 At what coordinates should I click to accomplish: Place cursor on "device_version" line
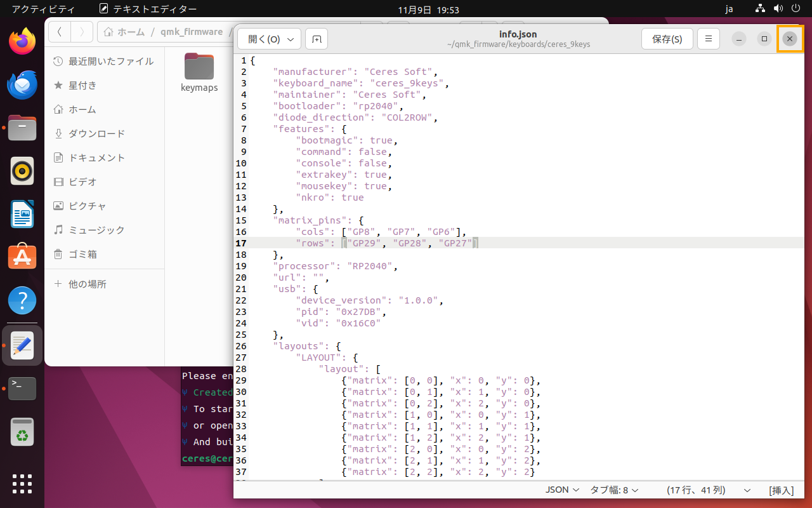click(x=370, y=300)
